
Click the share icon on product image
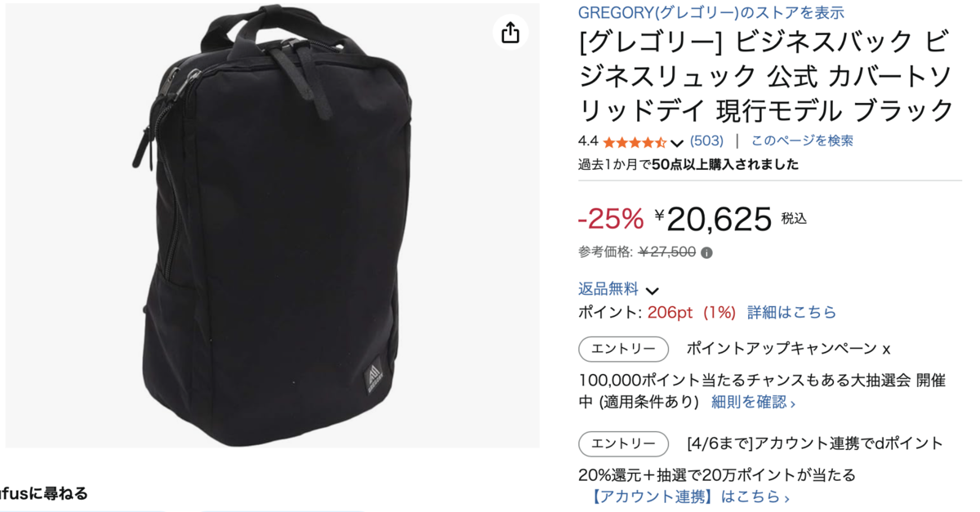510,33
